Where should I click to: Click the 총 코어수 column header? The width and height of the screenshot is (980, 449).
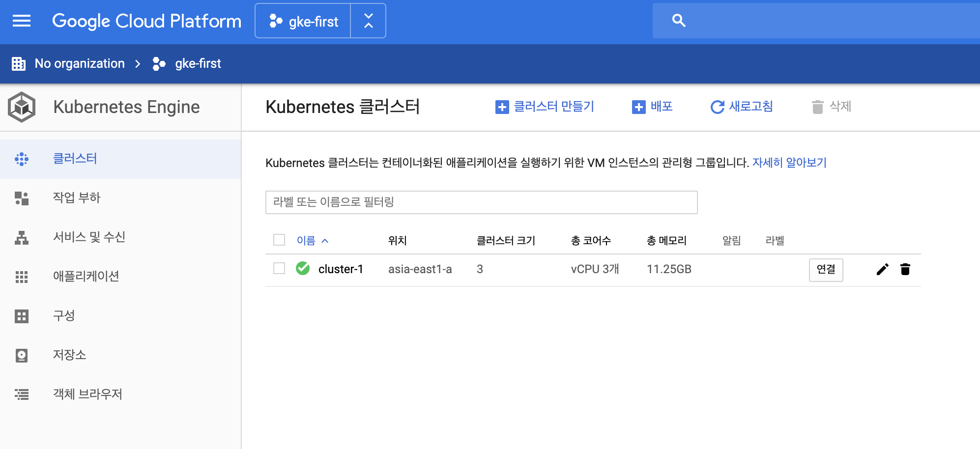click(x=591, y=240)
